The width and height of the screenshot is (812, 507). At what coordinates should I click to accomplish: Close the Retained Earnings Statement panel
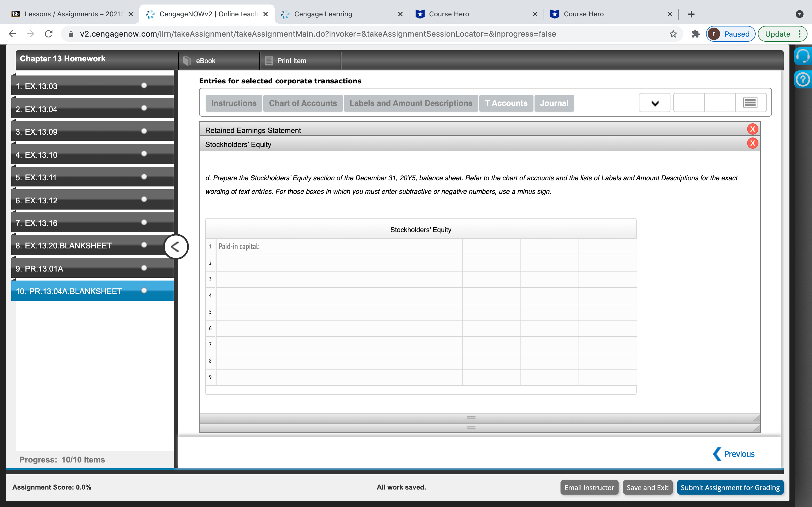pos(752,129)
